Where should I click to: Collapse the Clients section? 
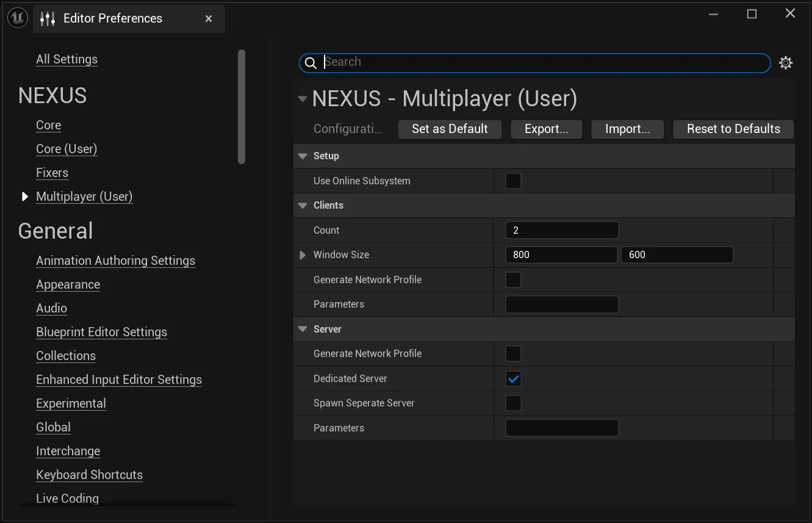pyautogui.click(x=303, y=205)
